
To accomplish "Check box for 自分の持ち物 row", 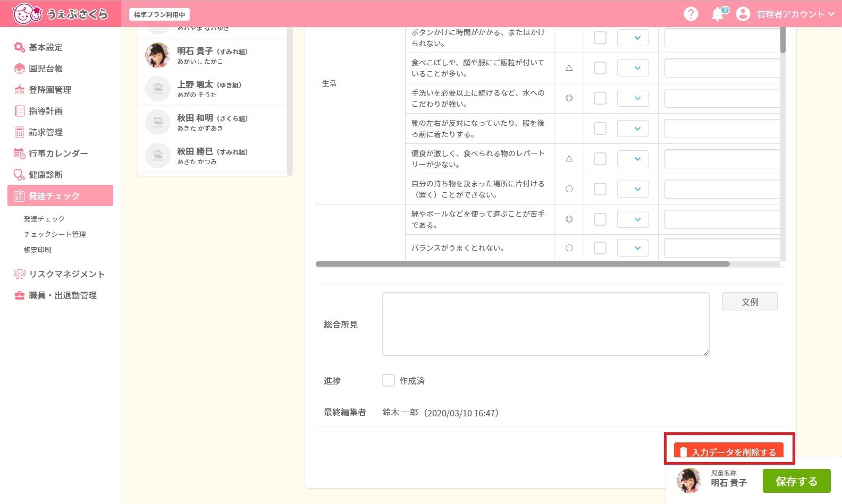I will pos(600,189).
